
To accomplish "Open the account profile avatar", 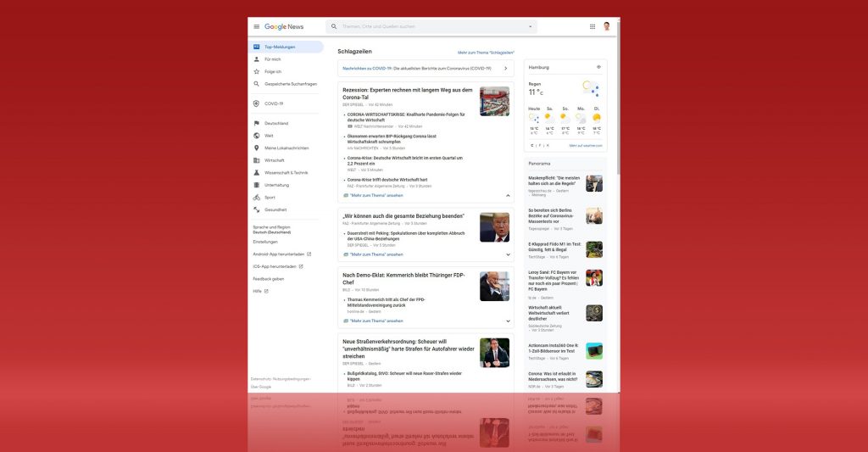I will coord(607,26).
